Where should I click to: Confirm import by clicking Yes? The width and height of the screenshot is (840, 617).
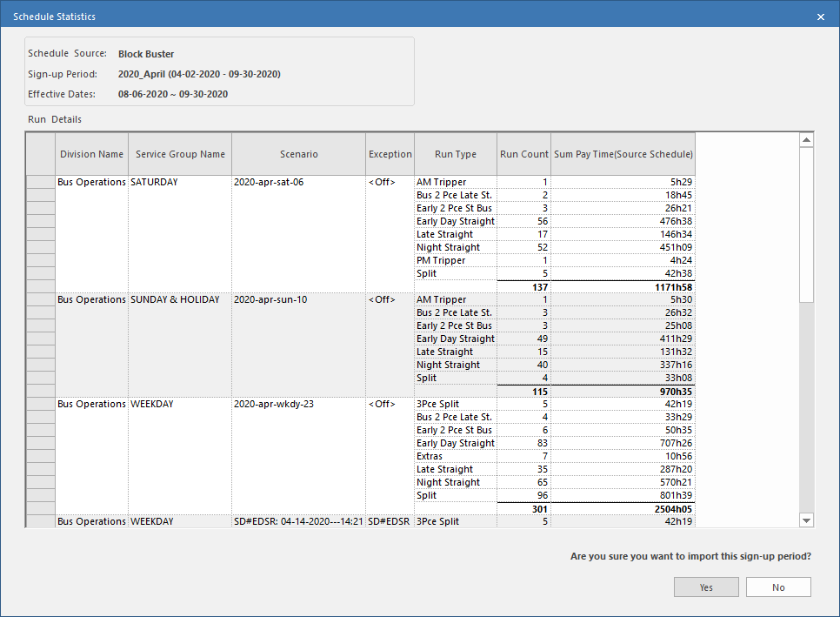point(706,587)
